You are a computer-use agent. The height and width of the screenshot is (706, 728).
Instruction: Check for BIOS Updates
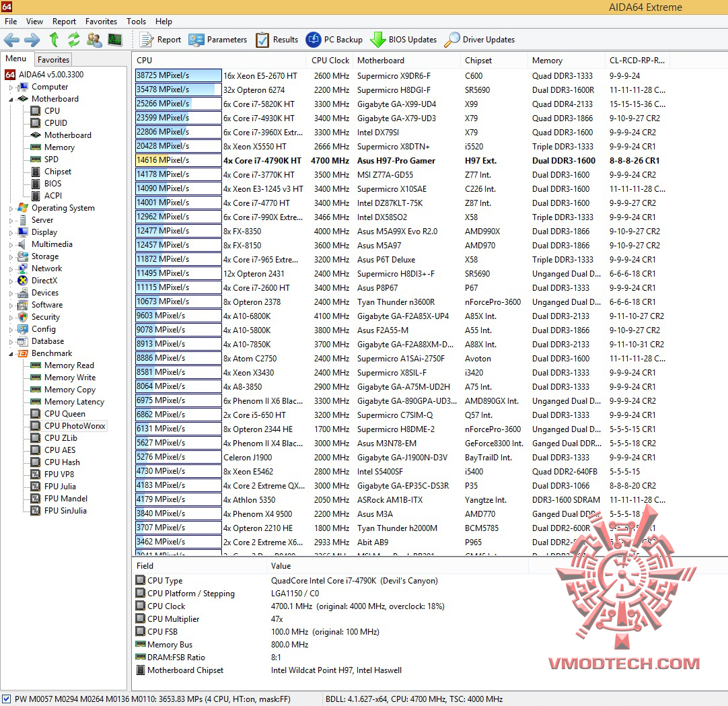[x=404, y=40]
